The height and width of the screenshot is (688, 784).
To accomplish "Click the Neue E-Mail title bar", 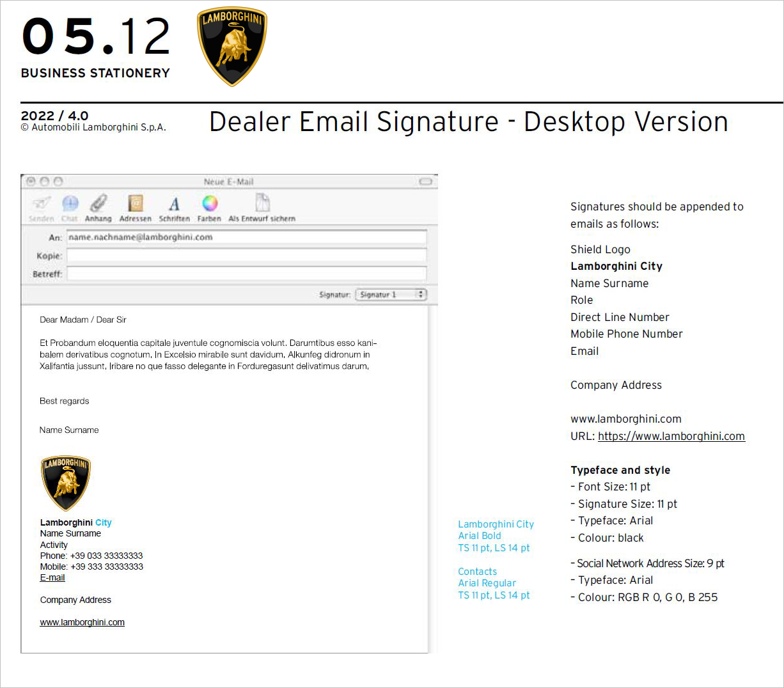I will pyautogui.click(x=228, y=181).
